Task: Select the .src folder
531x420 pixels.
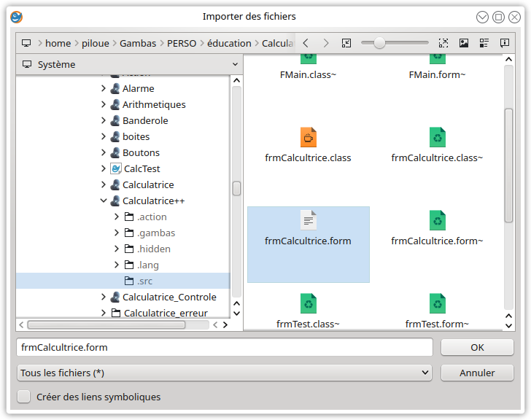Action: coord(123,281)
